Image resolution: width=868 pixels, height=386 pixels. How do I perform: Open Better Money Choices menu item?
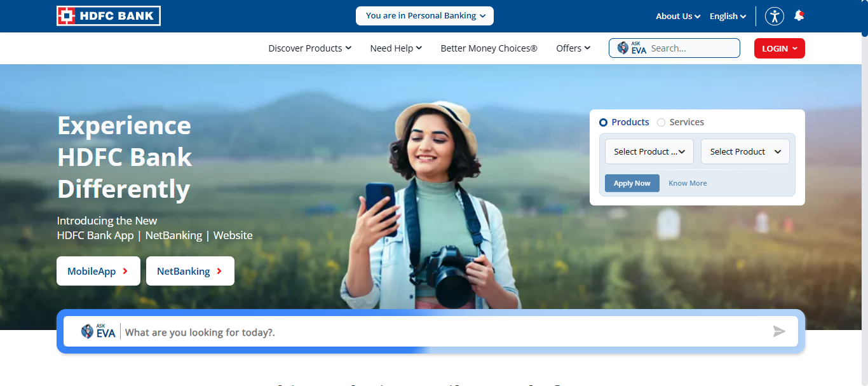tap(489, 48)
